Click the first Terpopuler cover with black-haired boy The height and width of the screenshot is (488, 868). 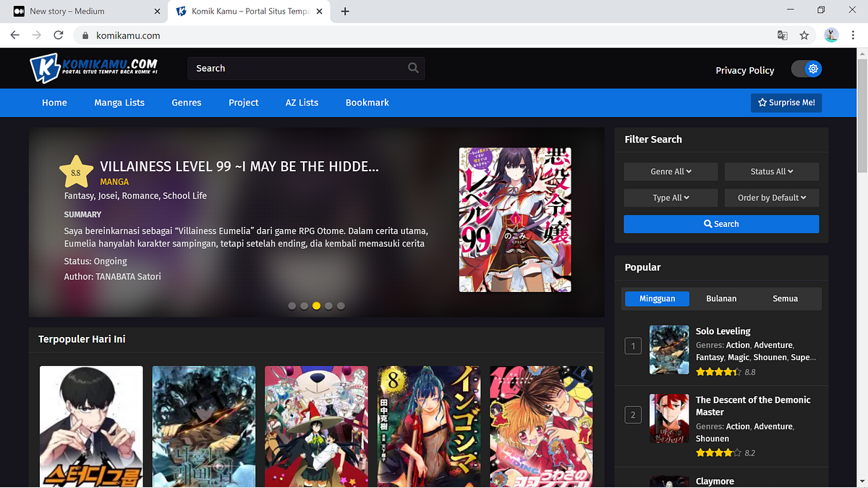point(91,427)
